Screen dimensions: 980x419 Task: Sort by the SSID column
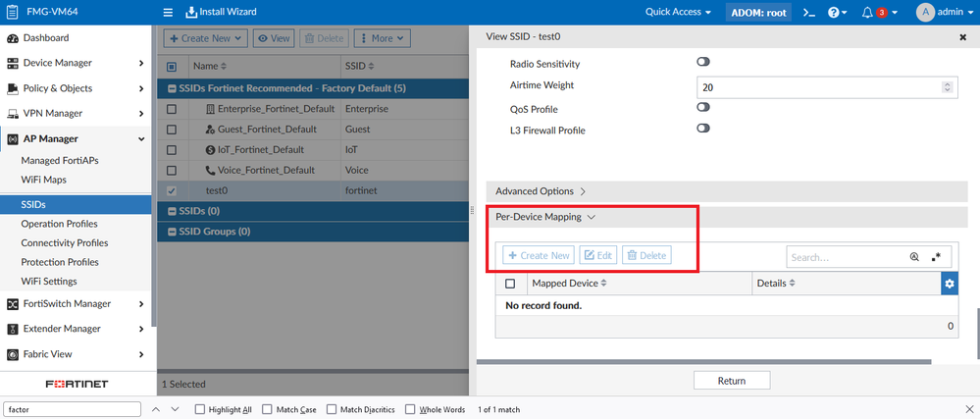359,66
